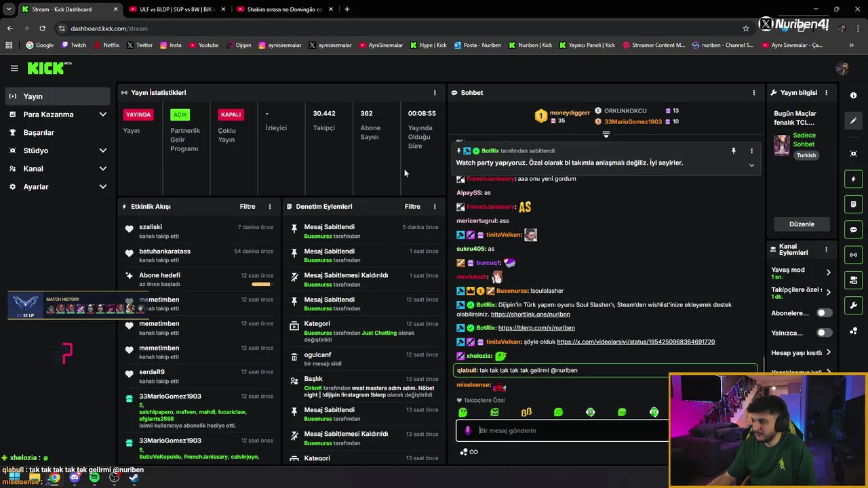This screenshot has width=868, height=488.
Task: Open Yayın İstatistikleri panel options menu
Action: pyautogui.click(x=435, y=93)
